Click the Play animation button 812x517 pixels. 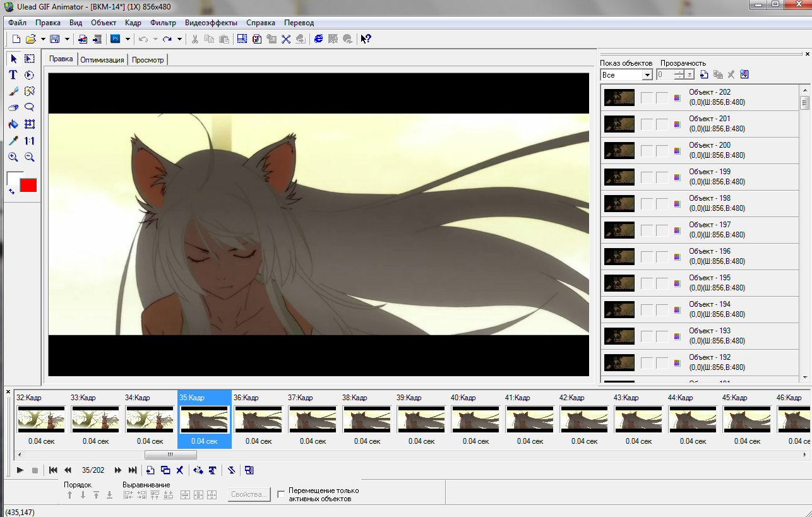point(20,470)
